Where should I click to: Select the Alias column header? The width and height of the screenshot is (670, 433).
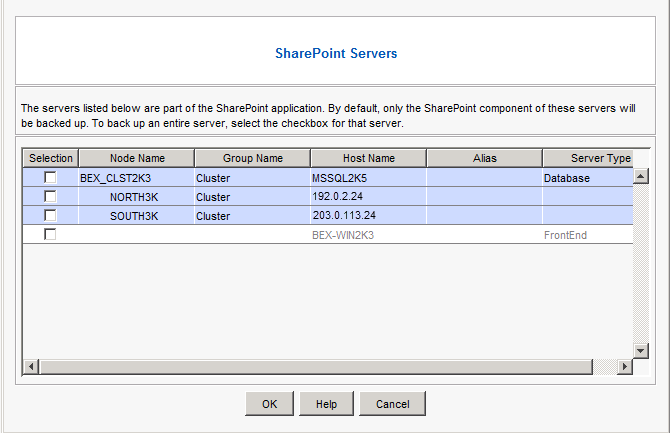(484, 158)
